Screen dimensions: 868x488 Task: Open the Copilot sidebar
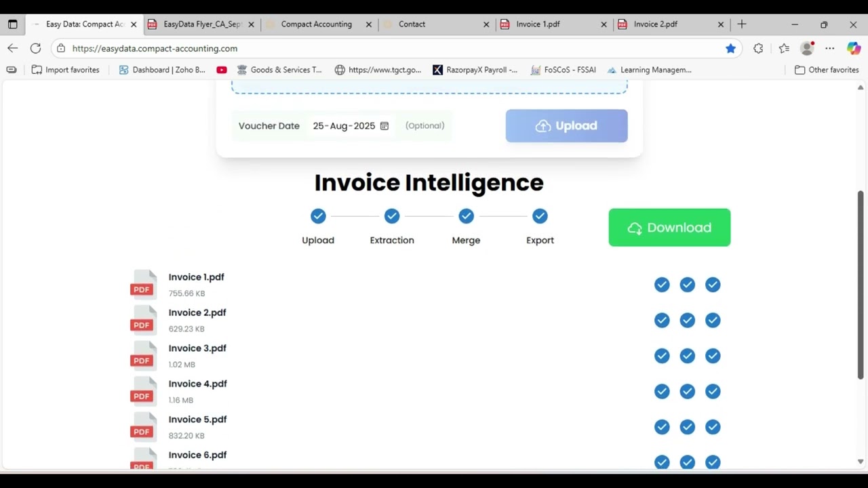pos(854,49)
